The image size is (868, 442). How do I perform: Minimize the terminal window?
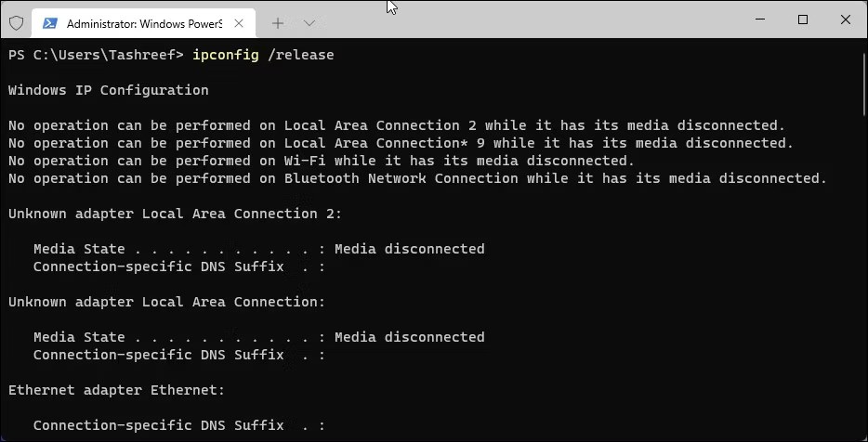759,19
